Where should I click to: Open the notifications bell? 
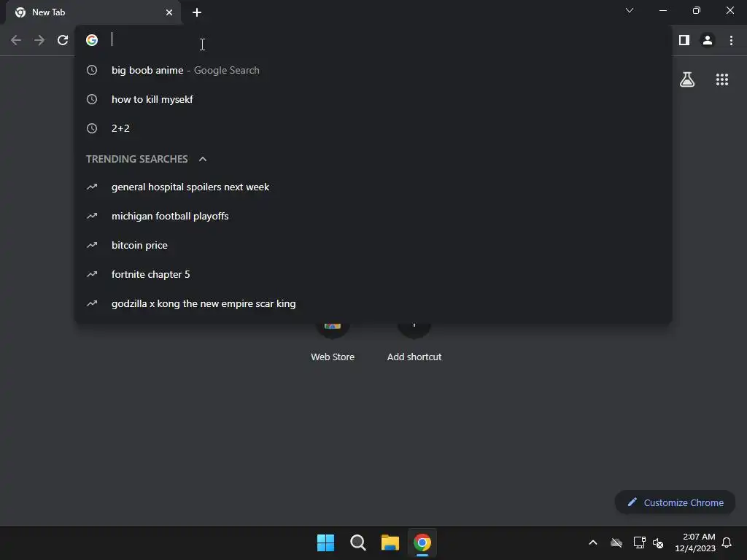click(x=727, y=542)
